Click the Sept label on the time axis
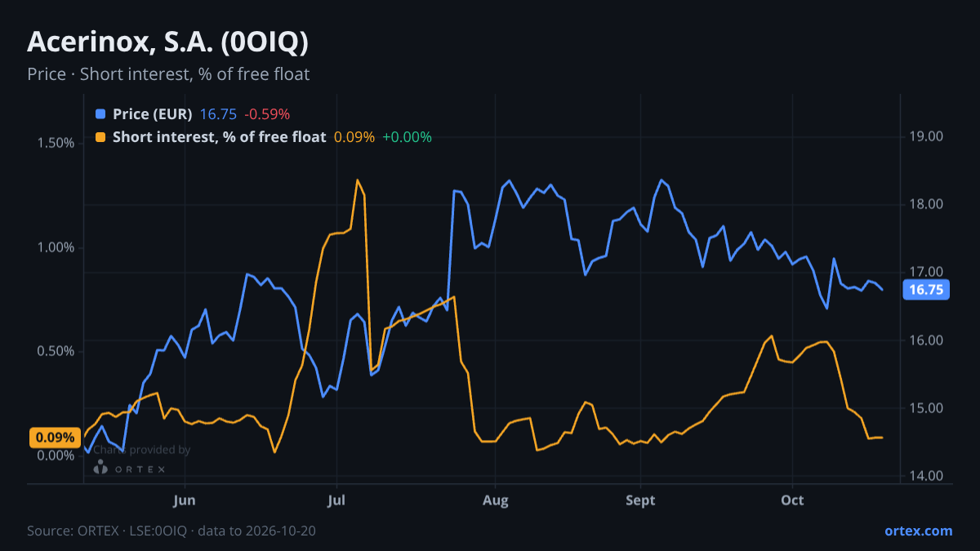 [641, 500]
